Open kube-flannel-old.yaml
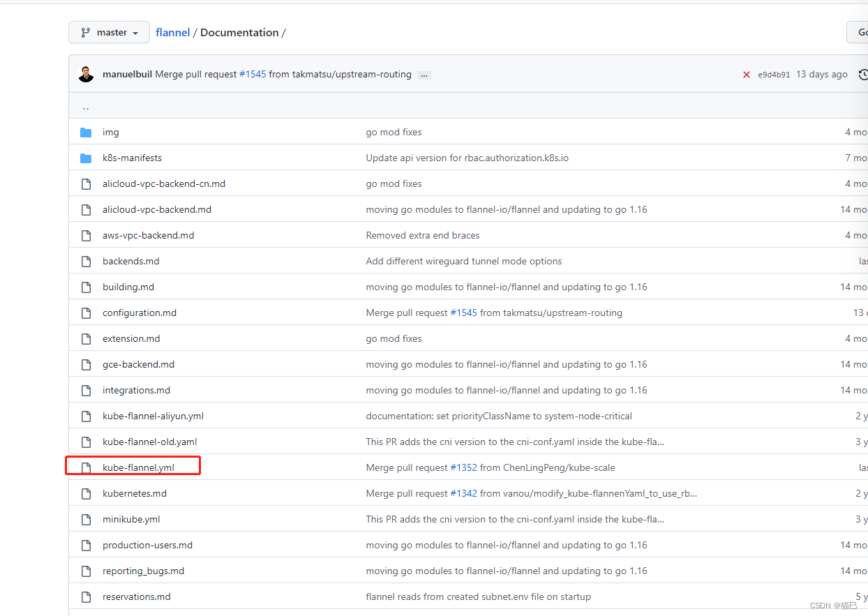This screenshot has width=868, height=616. (150, 442)
